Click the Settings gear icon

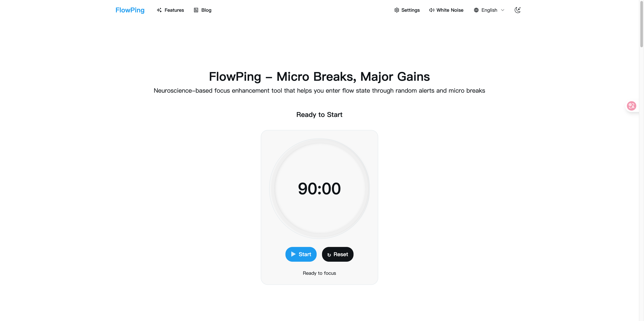pyautogui.click(x=396, y=10)
